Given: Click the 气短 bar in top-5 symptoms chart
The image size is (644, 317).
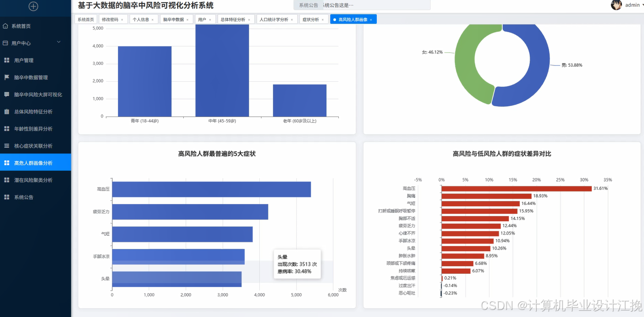Looking at the screenshot, I should [182, 234].
